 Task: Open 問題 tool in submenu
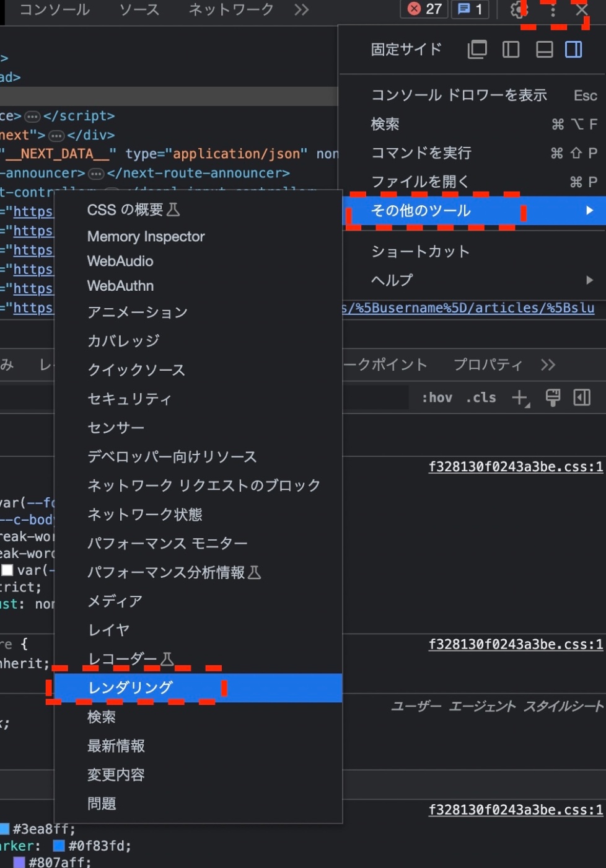tap(198, 804)
